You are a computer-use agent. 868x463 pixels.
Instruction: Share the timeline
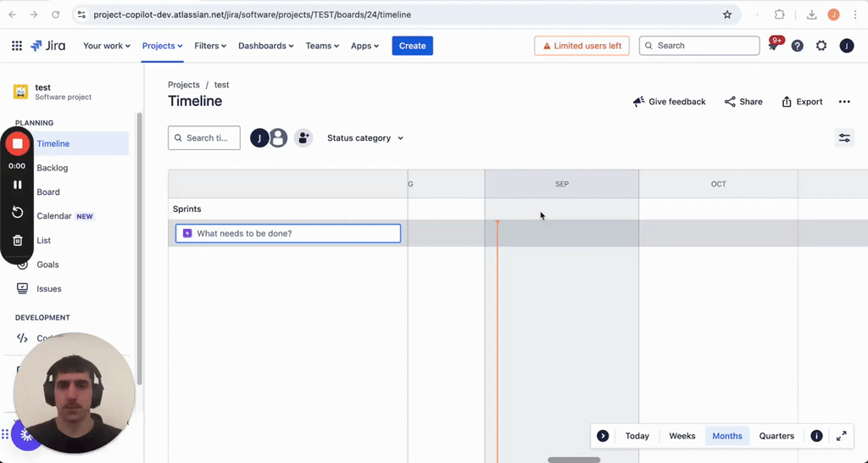(x=743, y=102)
